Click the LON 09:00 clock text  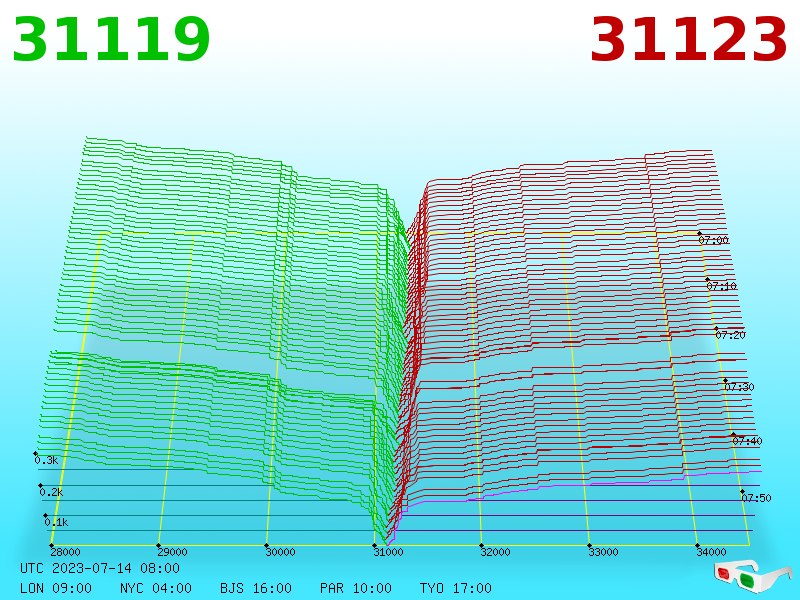[56, 588]
